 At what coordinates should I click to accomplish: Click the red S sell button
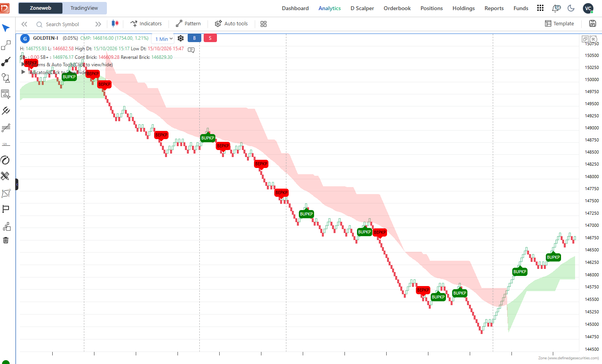[210, 38]
